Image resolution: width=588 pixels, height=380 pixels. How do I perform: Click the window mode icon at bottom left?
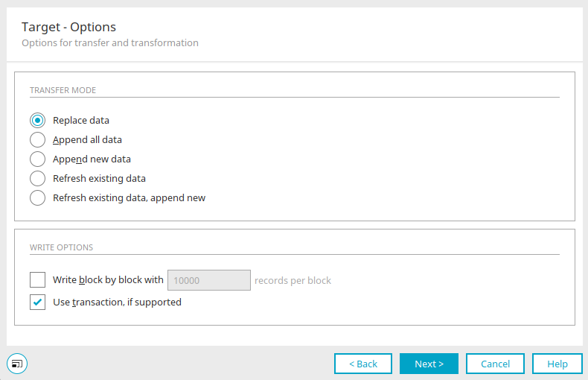tap(17, 364)
